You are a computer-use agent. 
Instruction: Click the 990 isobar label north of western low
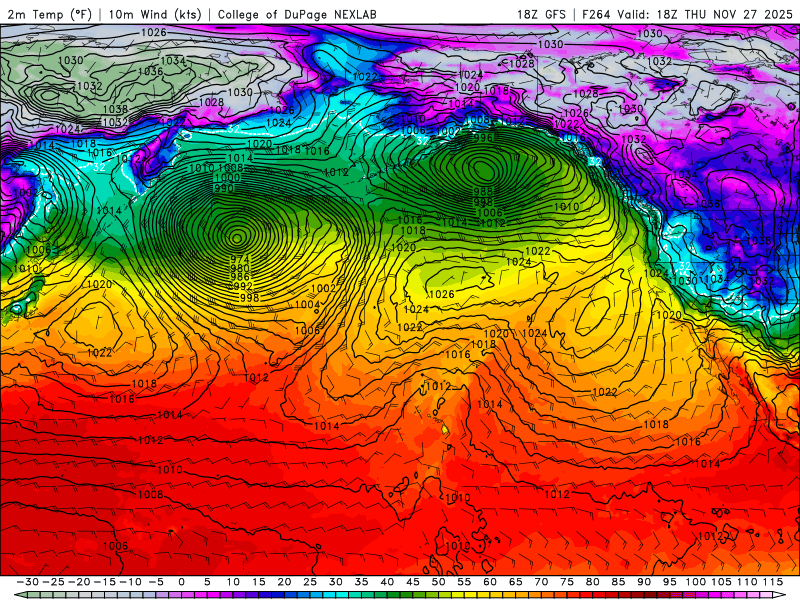coord(223,188)
